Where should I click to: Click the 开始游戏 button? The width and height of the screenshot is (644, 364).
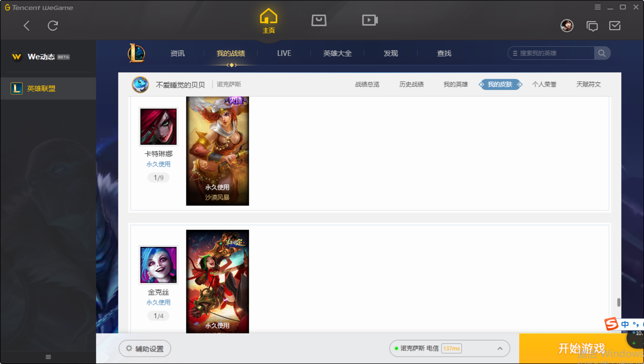coord(582,349)
